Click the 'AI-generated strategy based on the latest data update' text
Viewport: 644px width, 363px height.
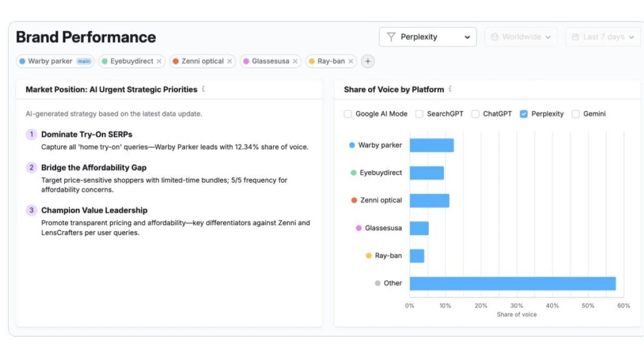coord(114,114)
